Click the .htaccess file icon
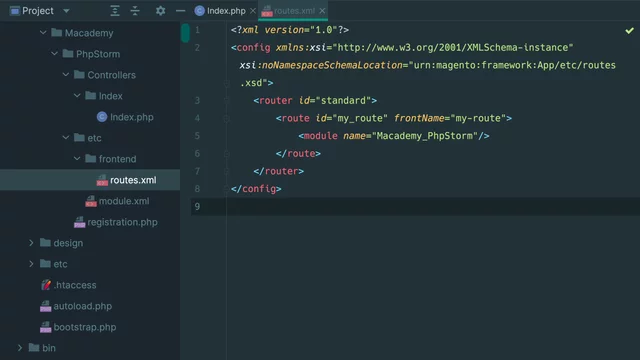This screenshot has width=640, height=360. 46,284
